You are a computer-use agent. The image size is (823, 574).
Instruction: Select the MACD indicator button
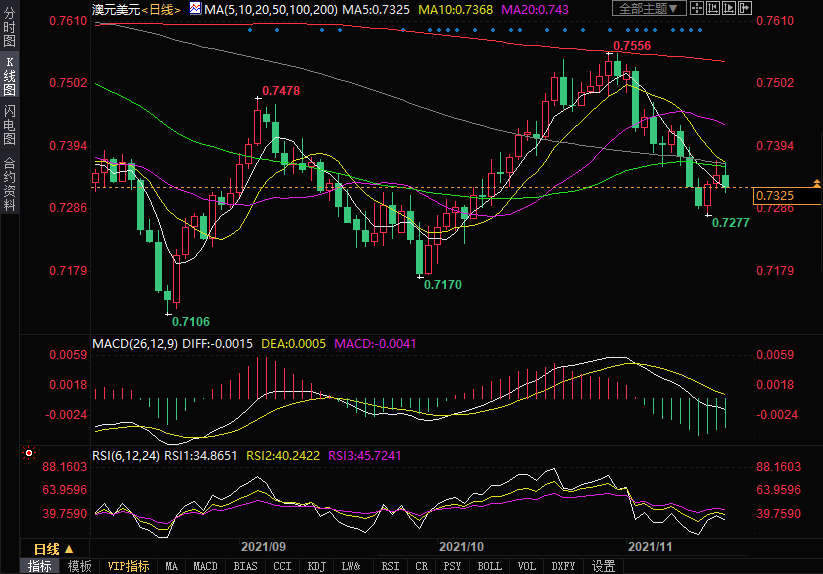(205, 566)
